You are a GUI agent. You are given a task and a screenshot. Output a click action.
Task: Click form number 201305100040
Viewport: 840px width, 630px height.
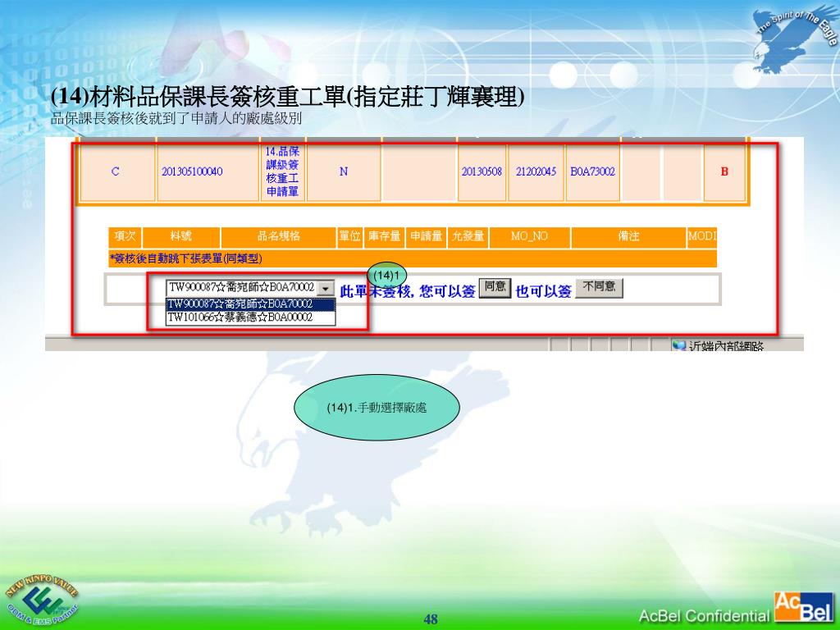point(192,171)
